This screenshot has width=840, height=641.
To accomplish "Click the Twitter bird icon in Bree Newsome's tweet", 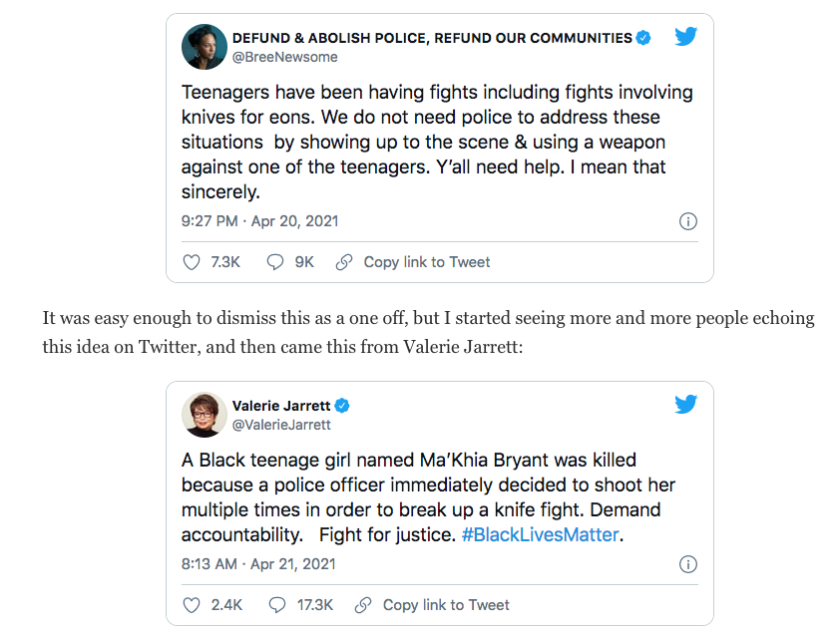I will [685, 37].
